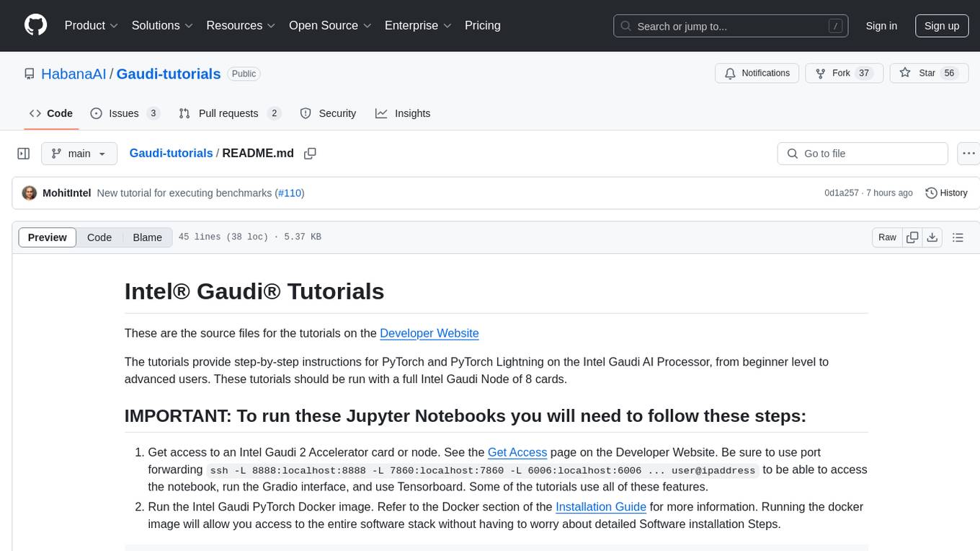Image resolution: width=980 pixels, height=551 pixels.
Task: Open the Pricing page
Action: point(483,25)
